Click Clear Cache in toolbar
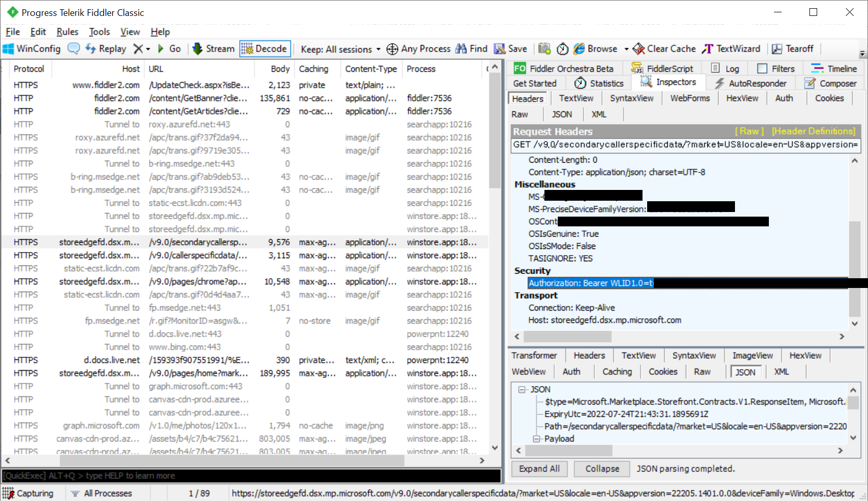The height and width of the screenshot is (501, 868). pos(664,49)
